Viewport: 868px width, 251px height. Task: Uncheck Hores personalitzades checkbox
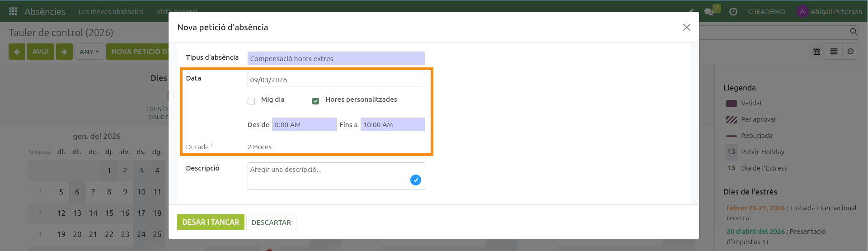click(x=315, y=101)
